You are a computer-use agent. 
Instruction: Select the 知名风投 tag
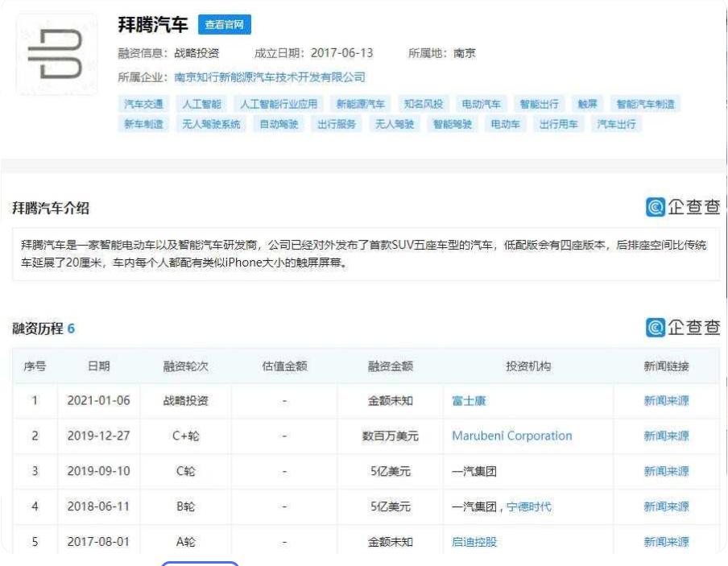(x=423, y=104)
